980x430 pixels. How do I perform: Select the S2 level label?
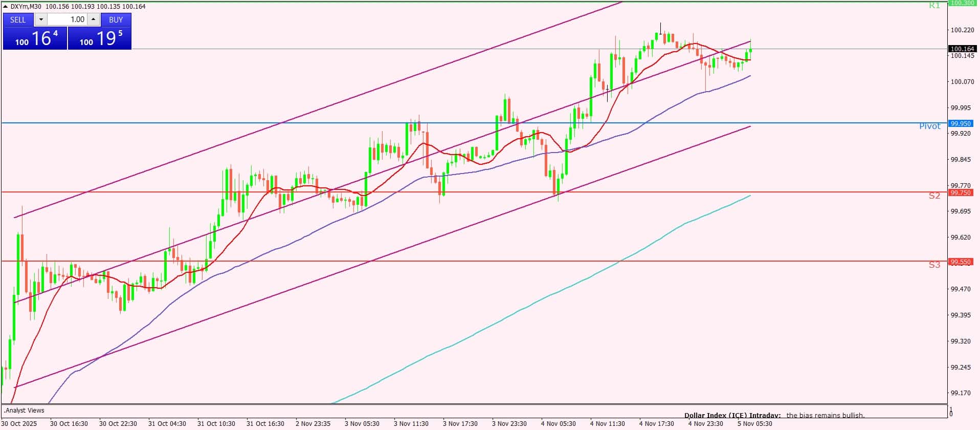934,196
